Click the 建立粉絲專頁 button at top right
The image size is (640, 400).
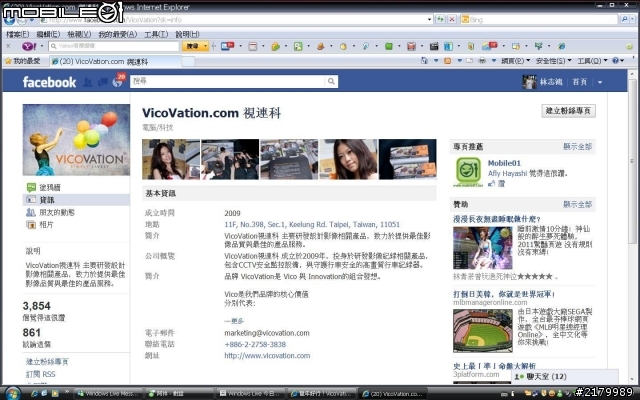point(568,111)
